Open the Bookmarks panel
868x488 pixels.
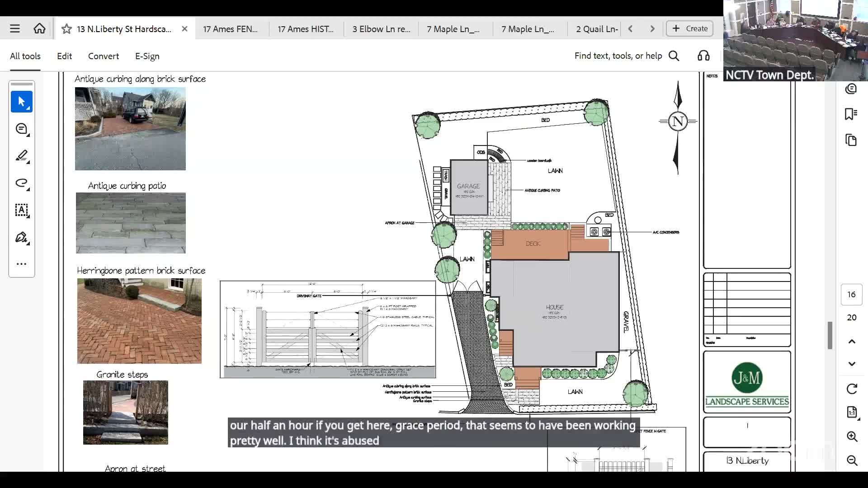(x=852, y=113)
